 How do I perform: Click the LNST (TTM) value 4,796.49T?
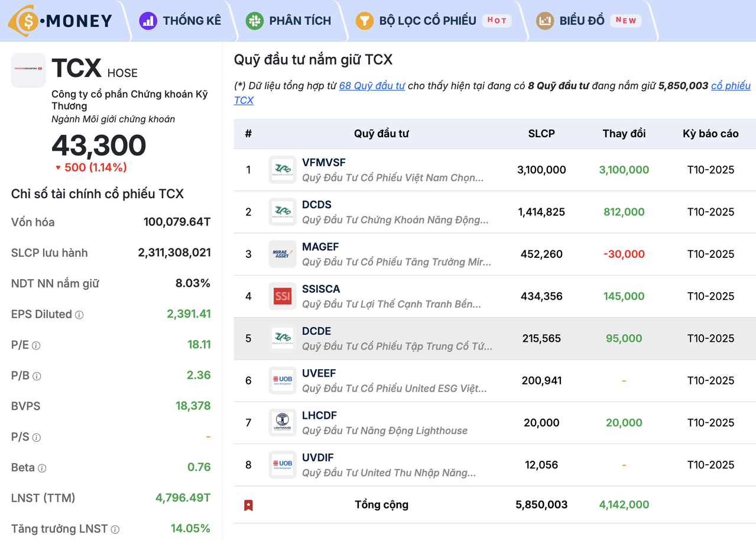pos(183,498)
